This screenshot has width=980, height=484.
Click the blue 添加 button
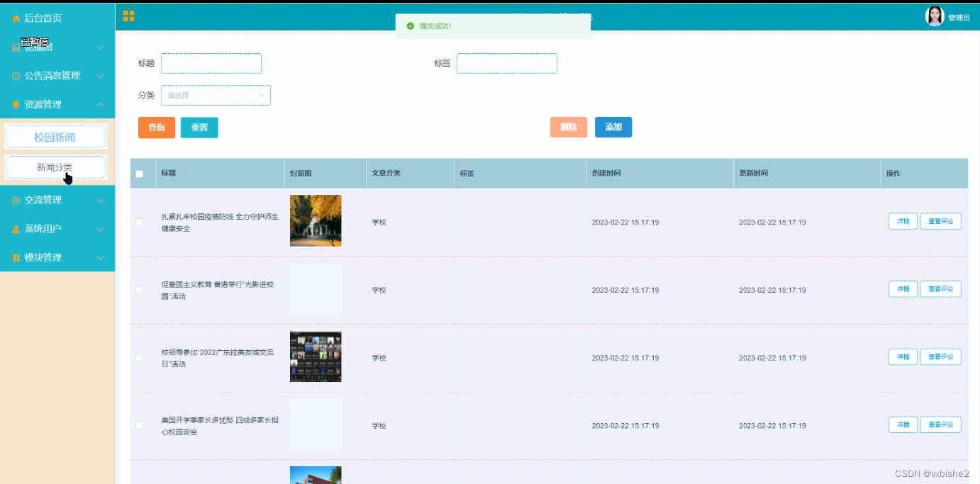click(x=613, y=128)
